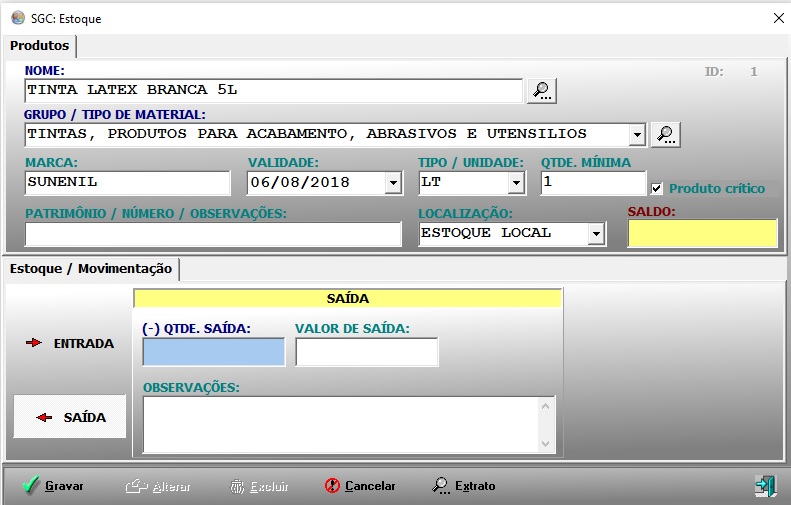Click the exit door icon at bottom right
The width and height of the screenshot is (791, 505).
(x=765, y=486)
